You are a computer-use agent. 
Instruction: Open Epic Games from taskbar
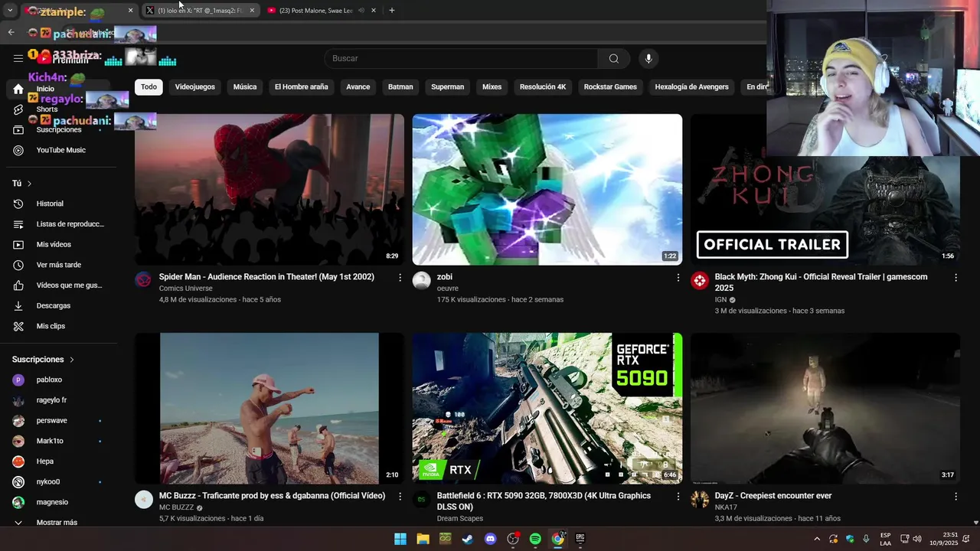point(580,539)
